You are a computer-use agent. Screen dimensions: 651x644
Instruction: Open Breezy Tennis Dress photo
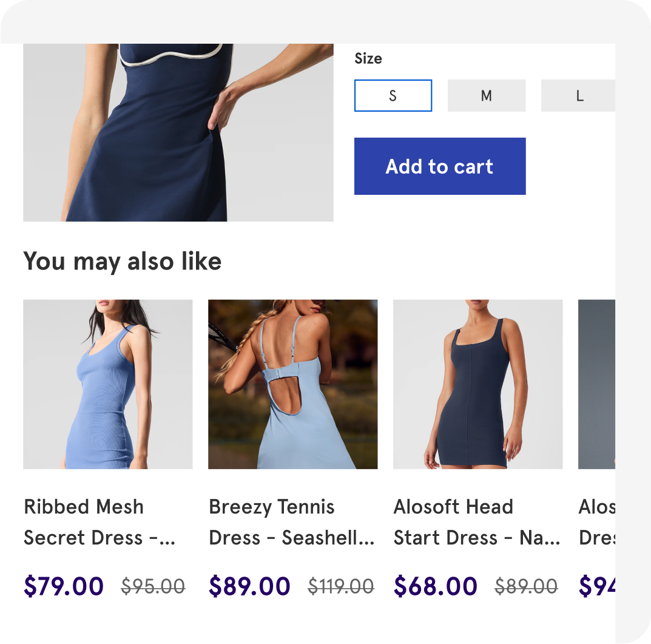click(292, 384)
